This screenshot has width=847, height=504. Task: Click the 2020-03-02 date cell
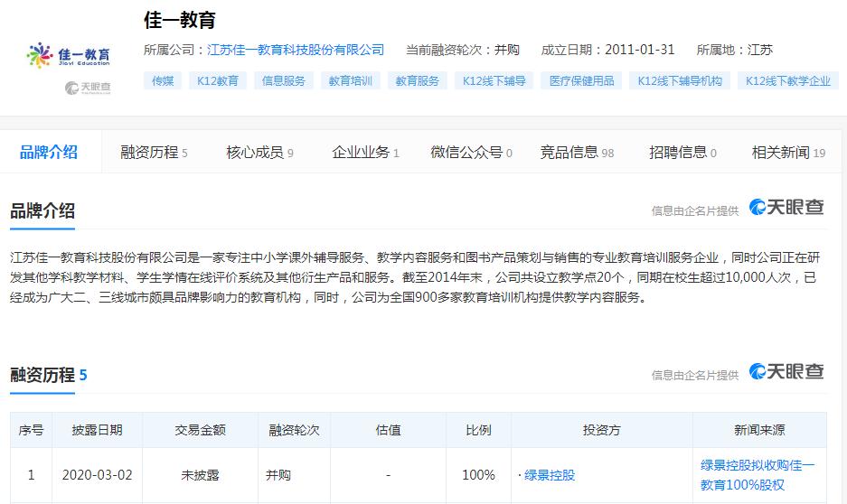tap(98, 475)
